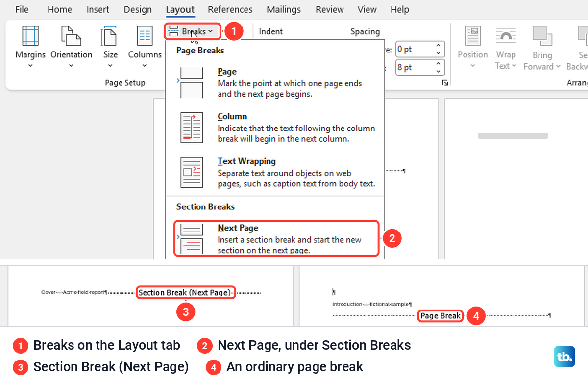588x387 pixels.
Task: Switch to the Review tab
Action: coord(330,9)
